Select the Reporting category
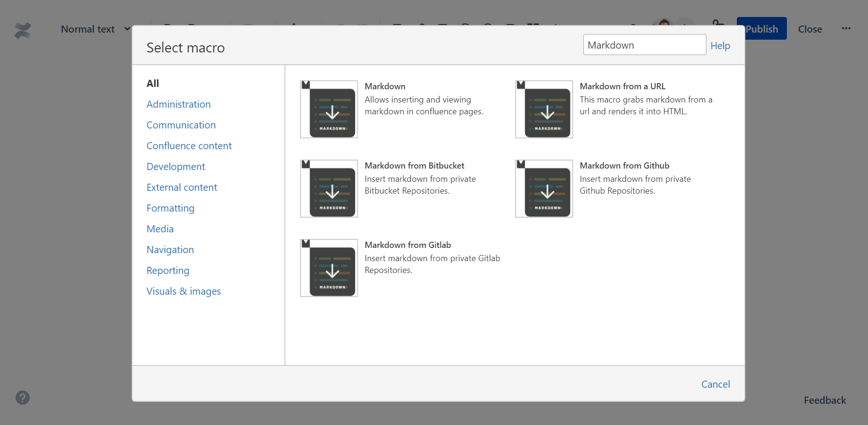 (168, 271)
